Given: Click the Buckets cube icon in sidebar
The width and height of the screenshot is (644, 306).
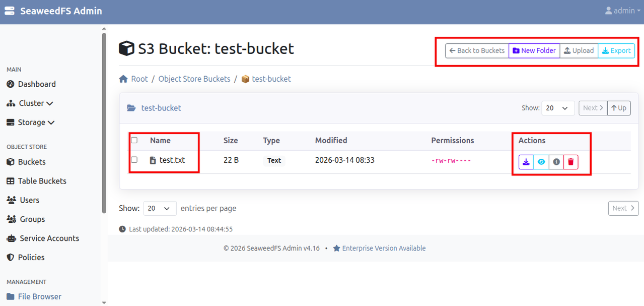Looking at the screenshot, I should 10,162.
